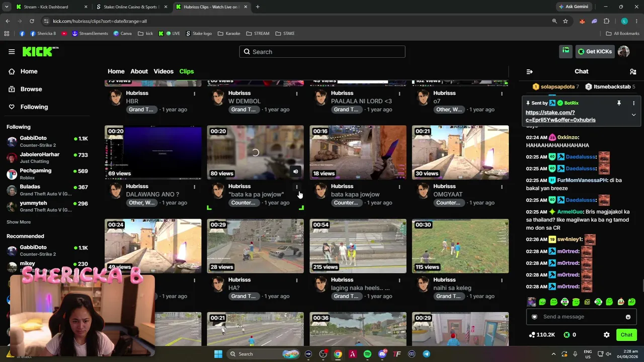644x362 pixels.
Task: Collapse the chat panel with the arrow icon
Action: [x=529, y=72]
